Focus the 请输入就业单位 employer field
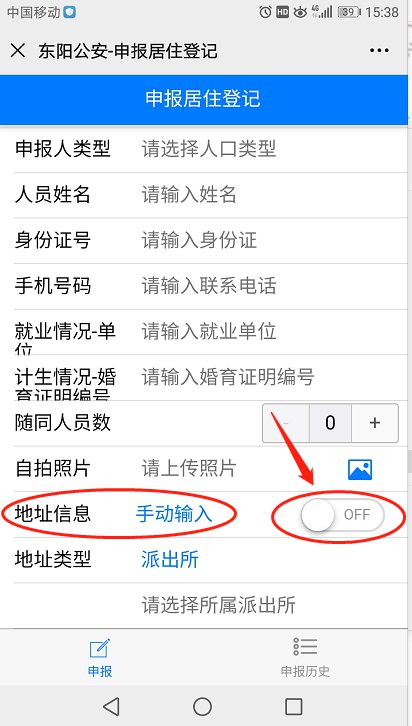This screenshot has width=412, height=726. [x=209, y=332]
